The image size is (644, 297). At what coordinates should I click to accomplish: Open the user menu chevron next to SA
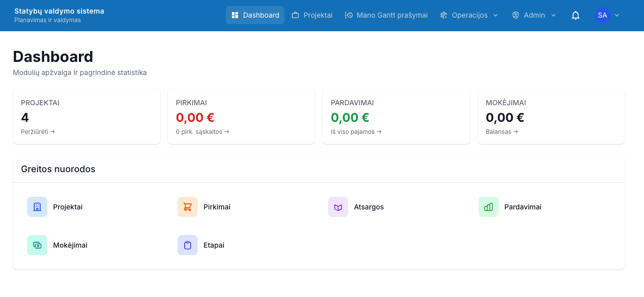617,15
